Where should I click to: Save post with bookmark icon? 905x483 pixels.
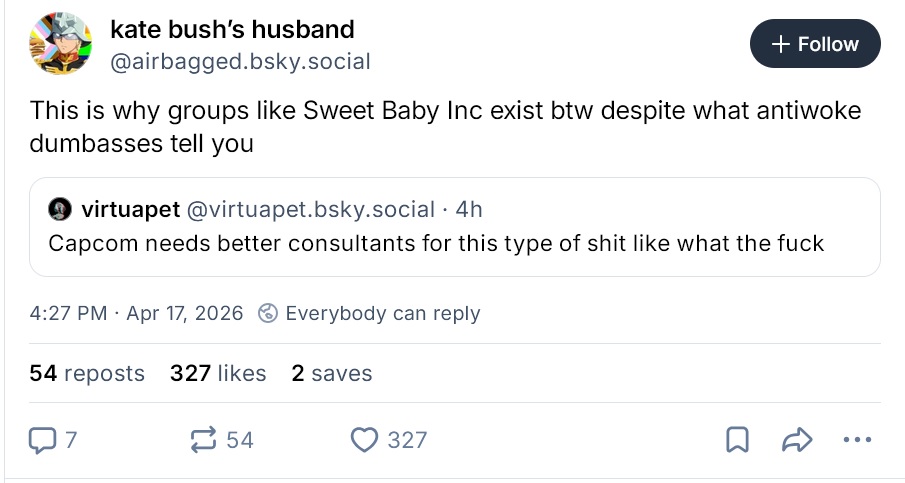coord(738,439)
